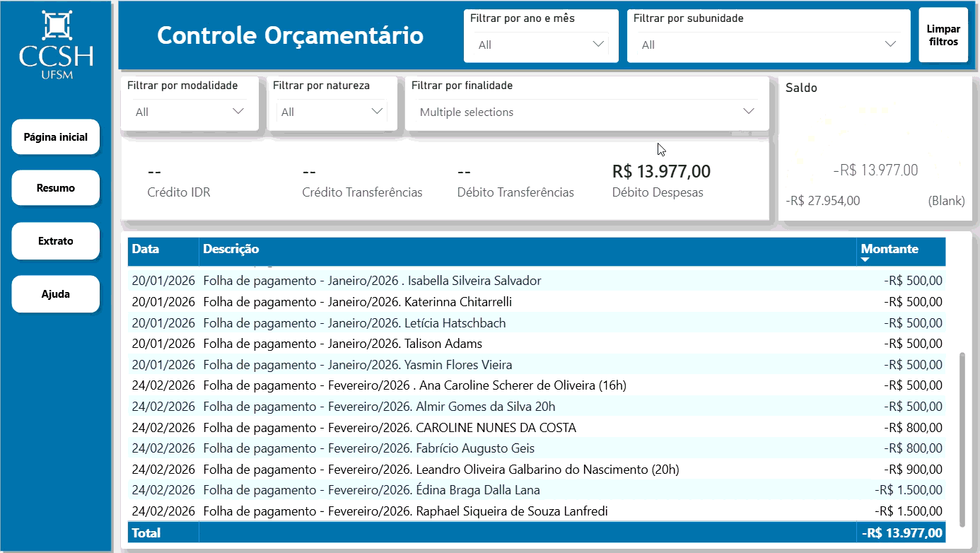Select the 'Débito Despesas' KPI value

pos(661,172)
